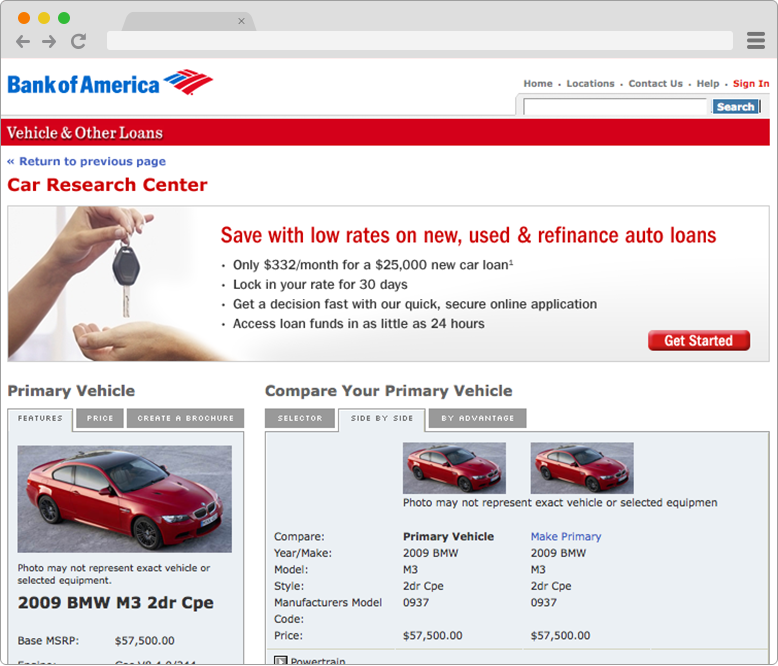The image size is (778, 666).
Task: Reload the page with refresh icon
Action: [78, 41]
